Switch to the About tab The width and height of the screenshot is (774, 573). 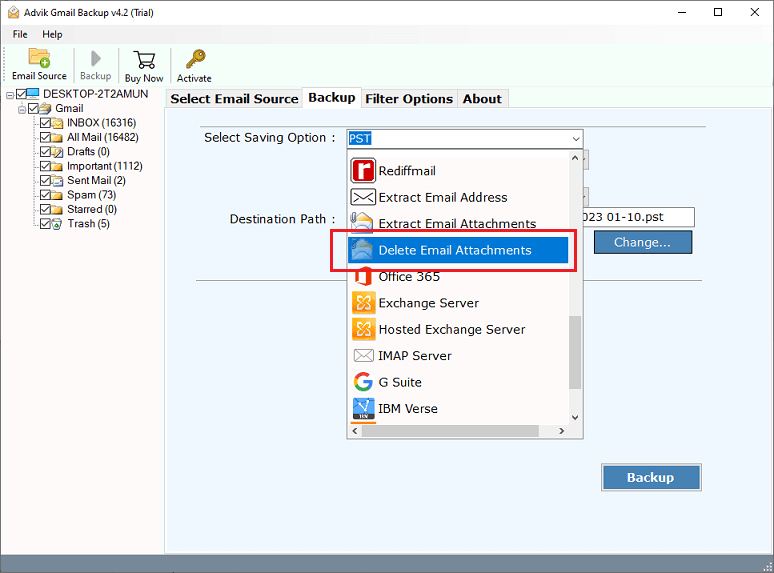pyautogui.click(x=482, y=99)
